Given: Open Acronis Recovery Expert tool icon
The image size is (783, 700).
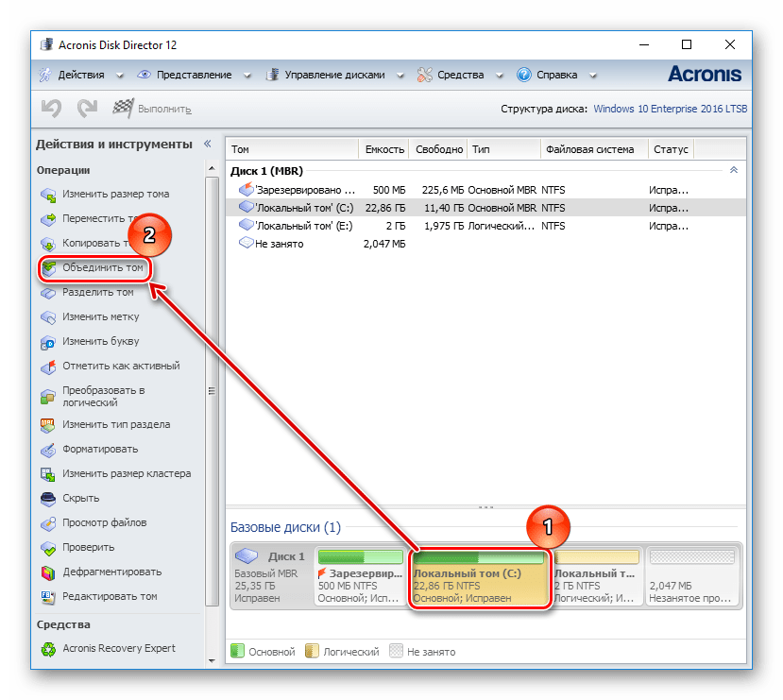Looking at the screenshot, I should click(48, 649).
